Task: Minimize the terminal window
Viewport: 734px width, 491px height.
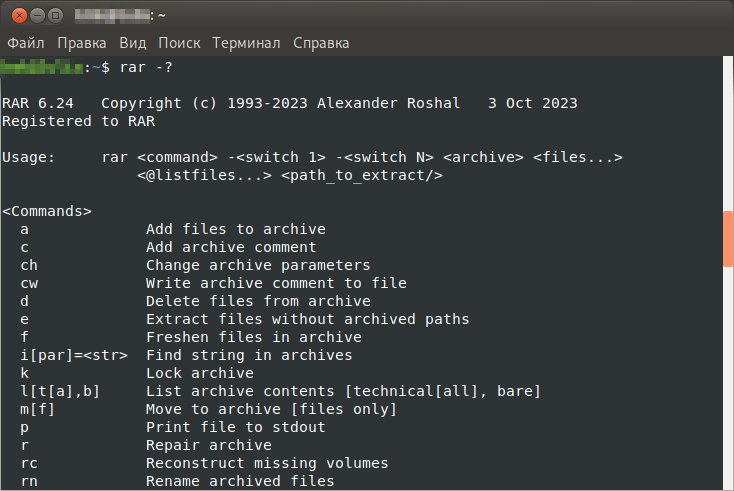Action: [x=35, y=16]
